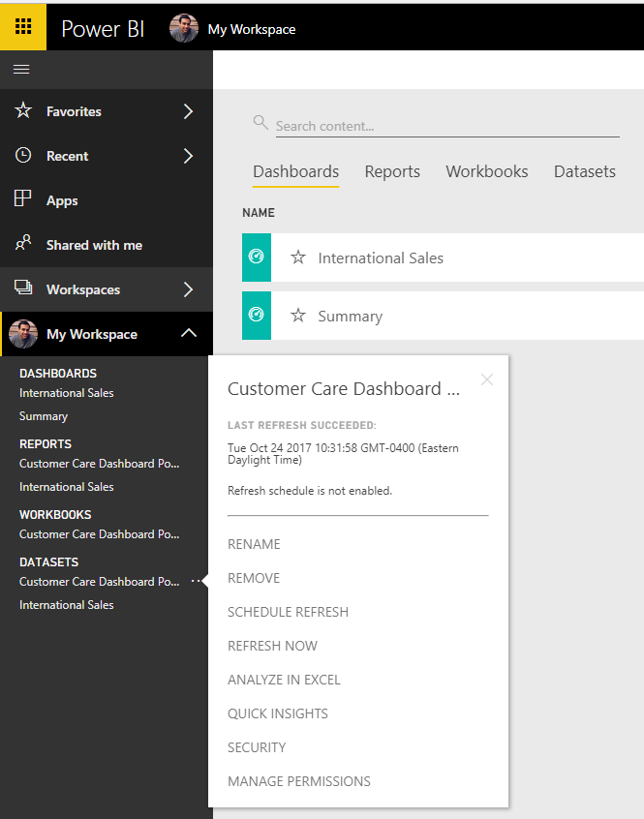Open the app launcher waffle icon
The height and width of the screenshot is (819, 644).
(23, 26)
